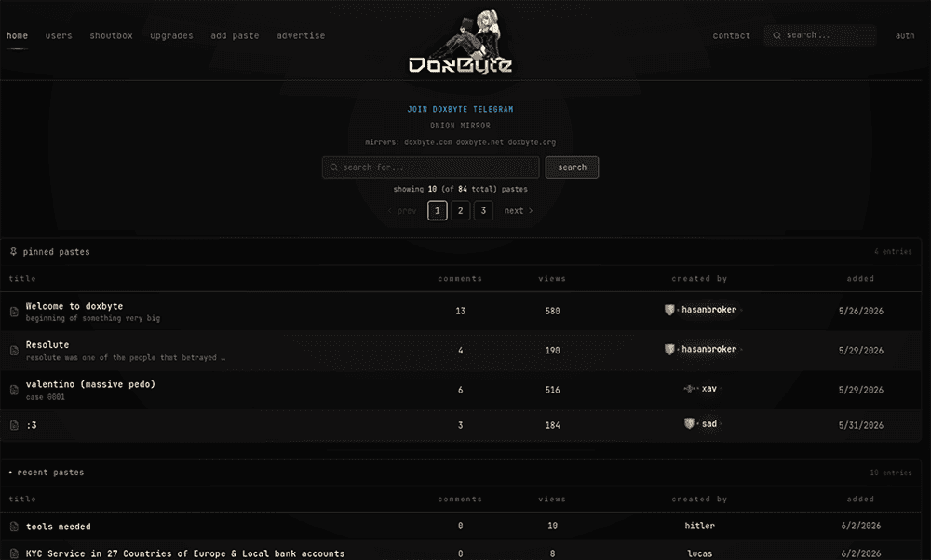Go to pagination page 2
This screenshot has width=931, height=560.
coord(460,210)
